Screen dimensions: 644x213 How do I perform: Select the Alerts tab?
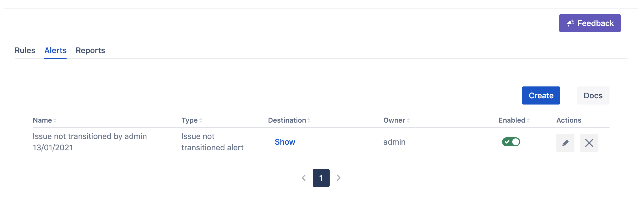click(x=55, y=50)
